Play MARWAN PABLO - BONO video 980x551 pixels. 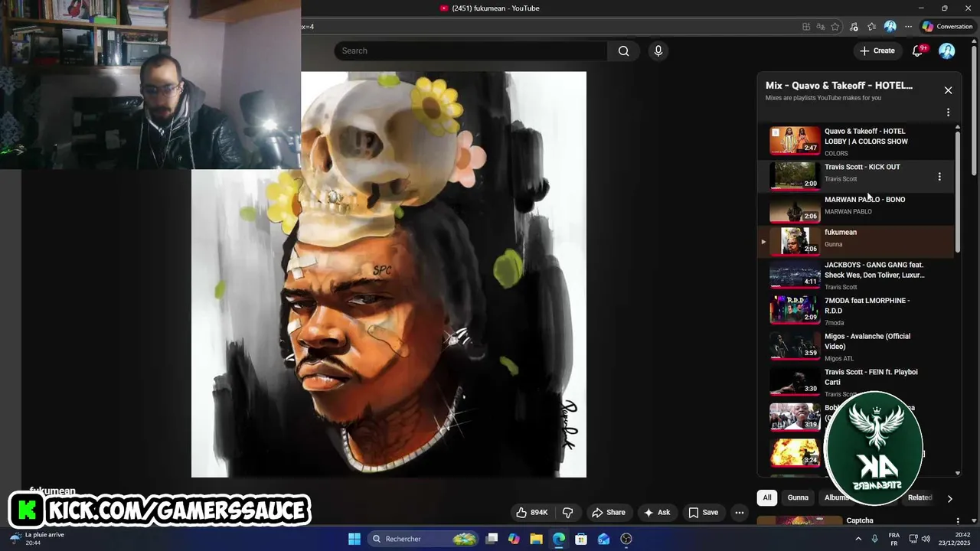tap(857, 207)
